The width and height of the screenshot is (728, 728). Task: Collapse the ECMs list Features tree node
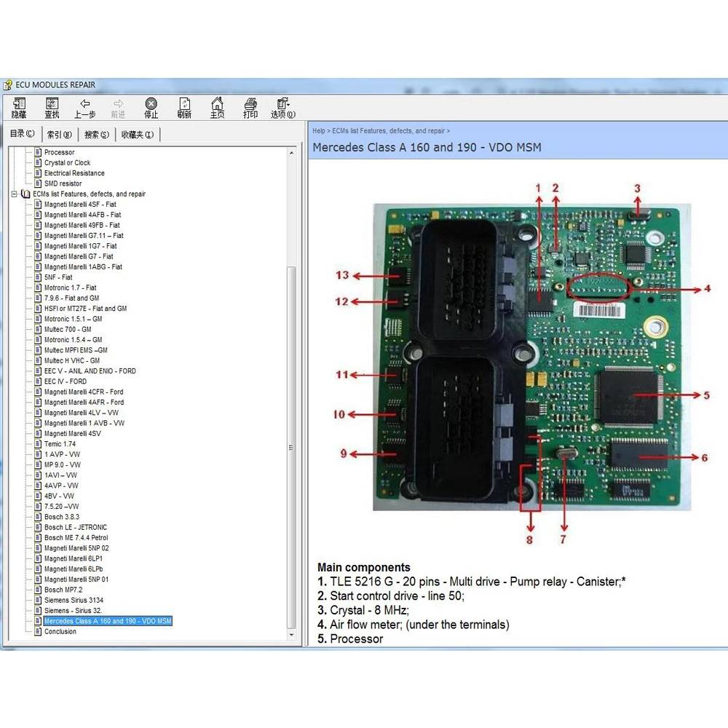coord(15,194)
